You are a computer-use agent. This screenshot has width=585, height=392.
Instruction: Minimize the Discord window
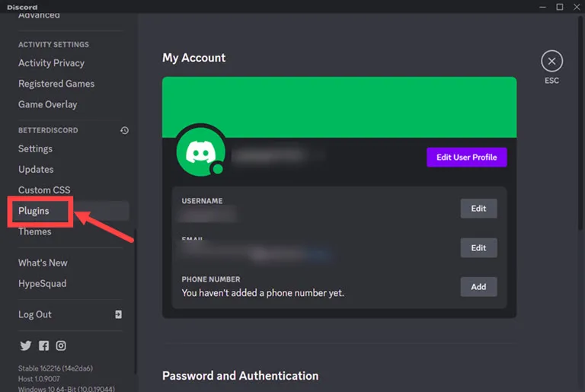point(542,7)
